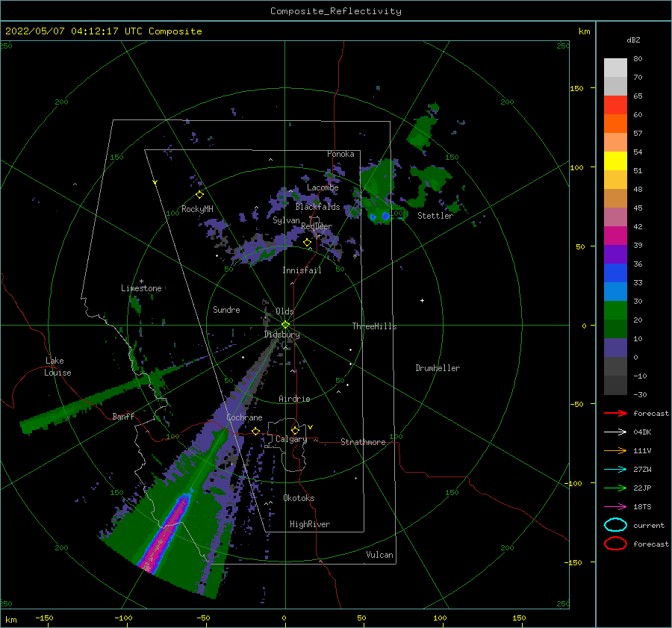672x628 pixels.
Task: Click the Cochrane city label
Action: (244, 417)
